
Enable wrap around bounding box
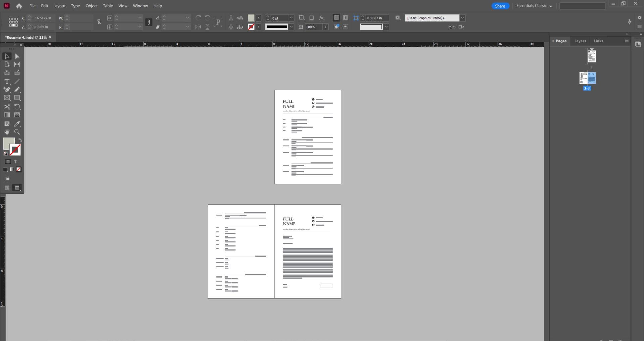click(x=345, y=18)
